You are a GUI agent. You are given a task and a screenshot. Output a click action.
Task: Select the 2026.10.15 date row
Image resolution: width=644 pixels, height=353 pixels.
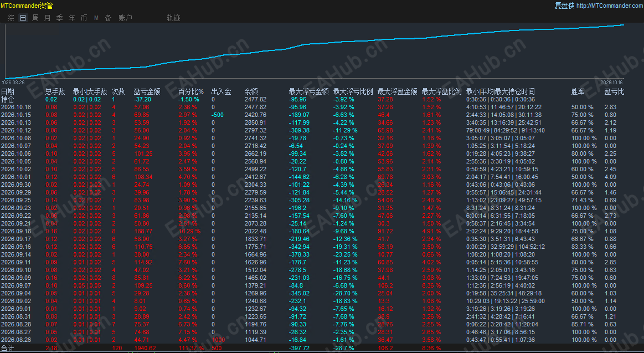[x=16, y=115]
